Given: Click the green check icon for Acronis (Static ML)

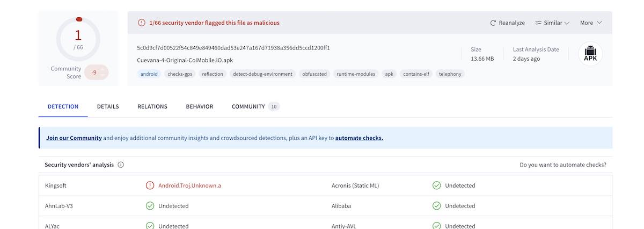Looking at the screenshot, I should click(436, 185).
